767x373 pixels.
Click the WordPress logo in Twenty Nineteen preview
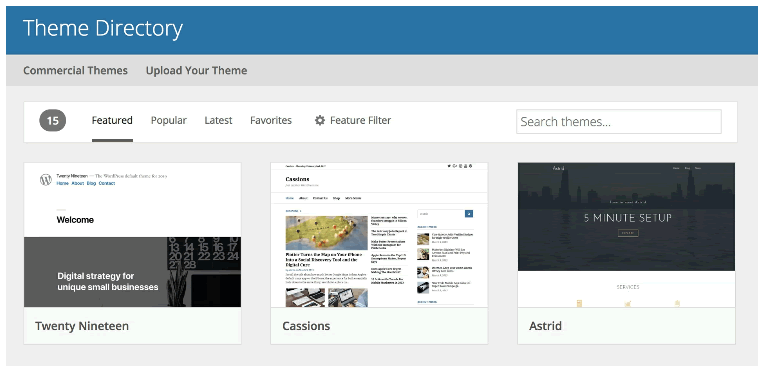click(46, 179)
